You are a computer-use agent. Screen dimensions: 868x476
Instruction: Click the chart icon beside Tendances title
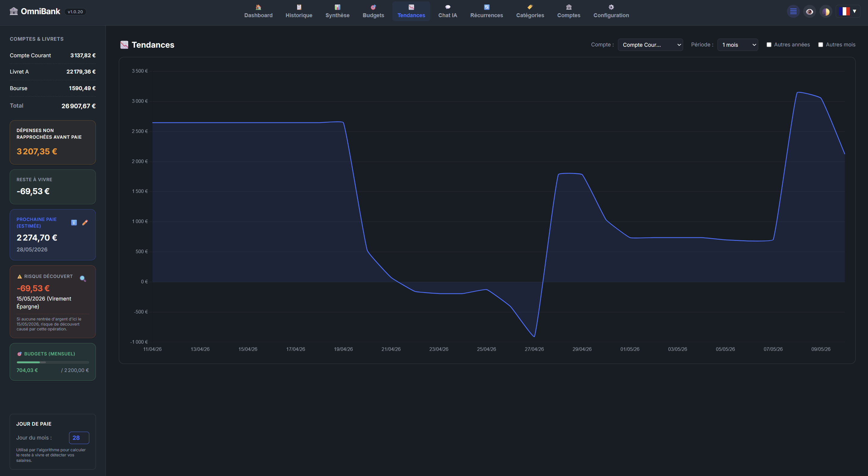[124, 45]
